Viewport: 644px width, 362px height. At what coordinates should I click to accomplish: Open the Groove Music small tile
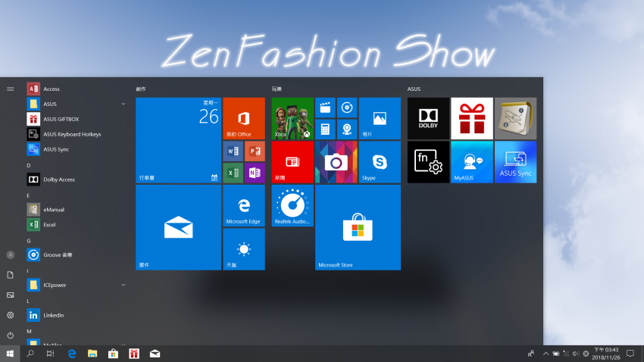point(347,108)
